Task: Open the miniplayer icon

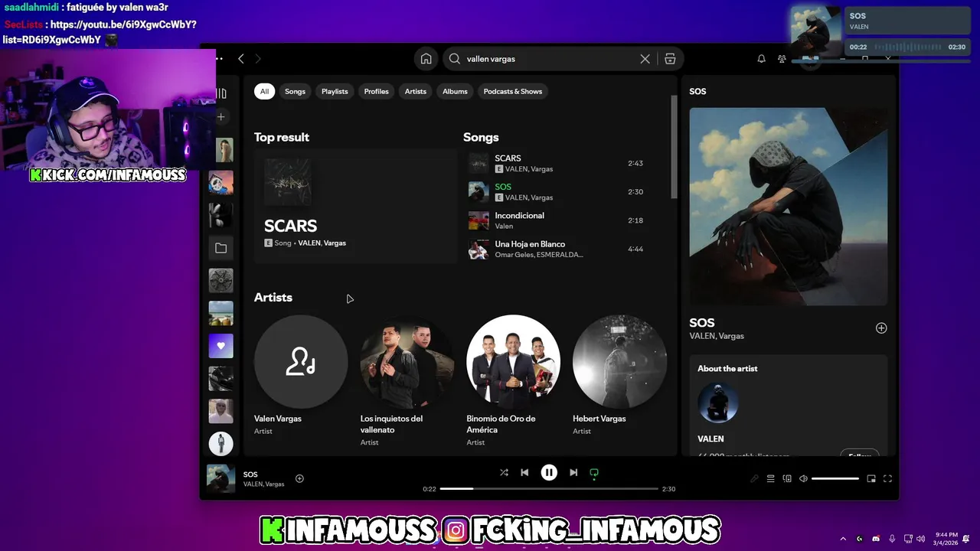Action: [871, 478]
